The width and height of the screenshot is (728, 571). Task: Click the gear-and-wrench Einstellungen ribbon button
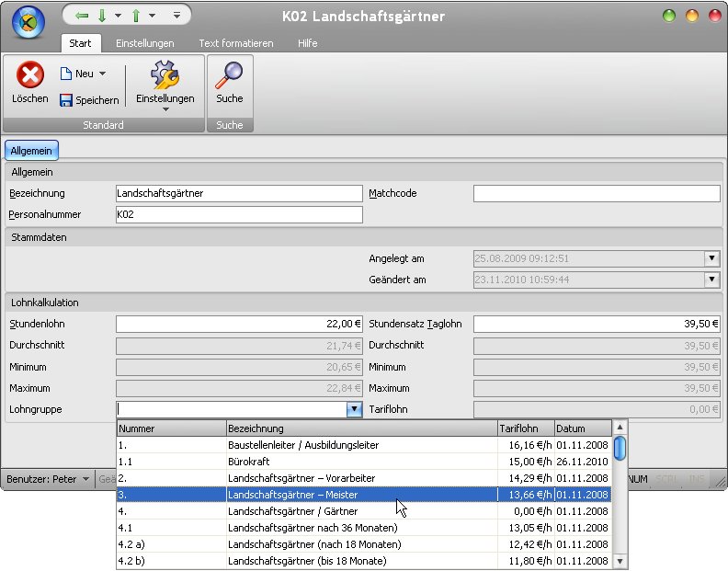(x=165, y=75)
